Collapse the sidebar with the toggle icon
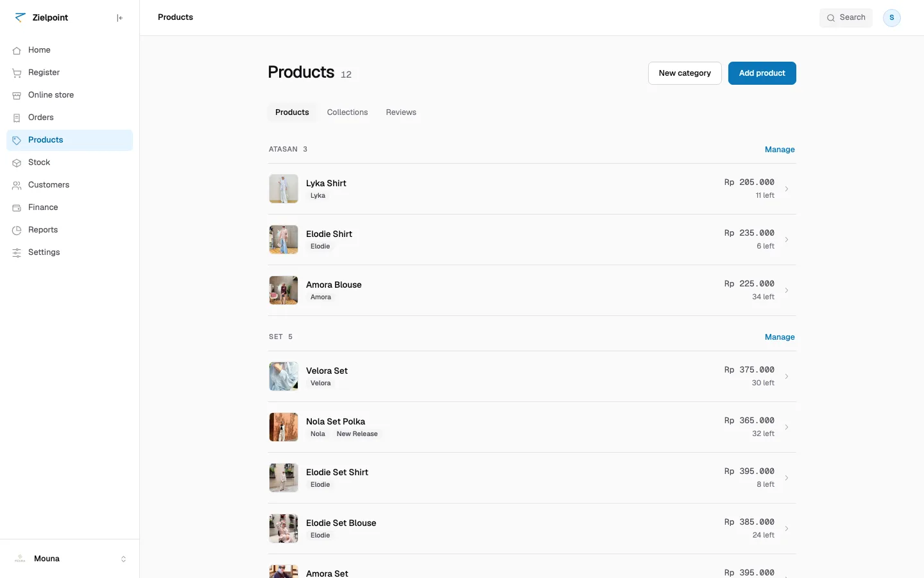Image resolution: width=924 pixels, height=578 pixels. pyautogui.click(x=119, y=18)
